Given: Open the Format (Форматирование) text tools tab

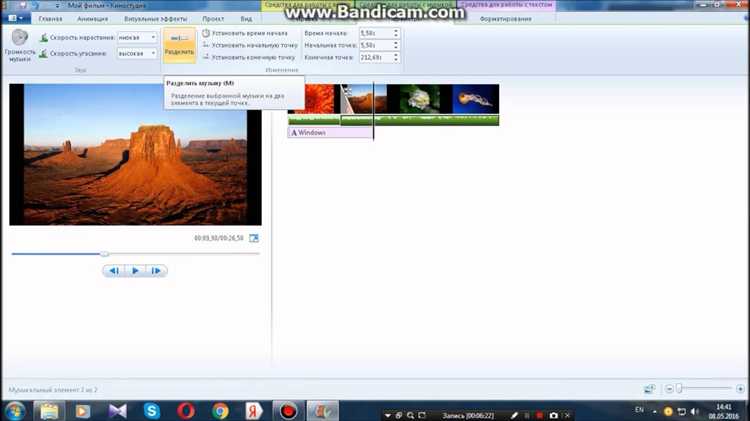Looking at the screenshot, I should click(x=506, y=19).
